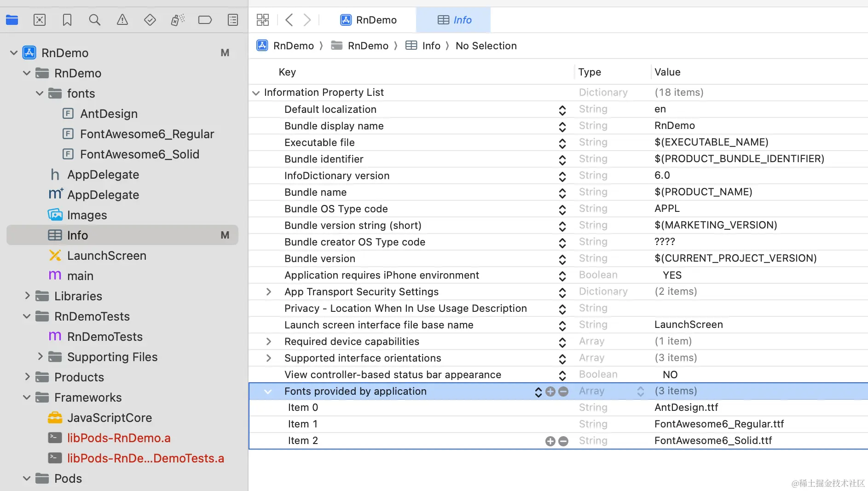Show the Debug navigator spray icon
The width and height of the screenshot is (868, 491).
(x=178, y=20)
